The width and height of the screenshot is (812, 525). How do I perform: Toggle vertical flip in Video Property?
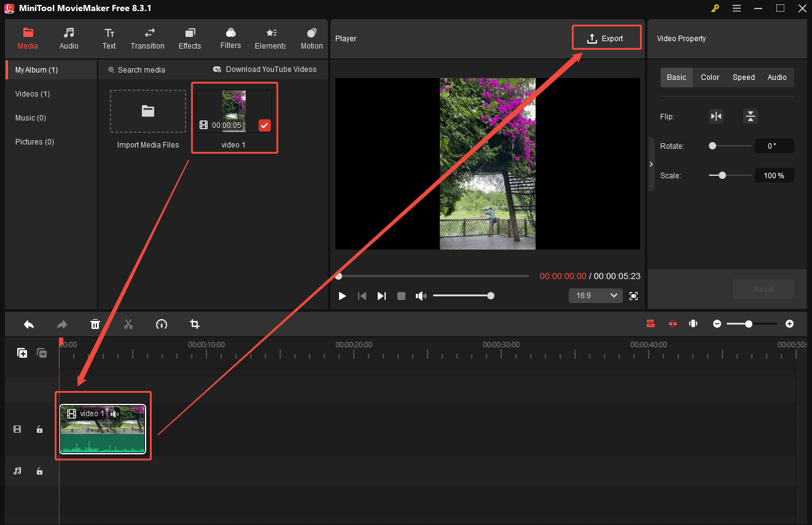pyautogui.click(x=751, y=116)
